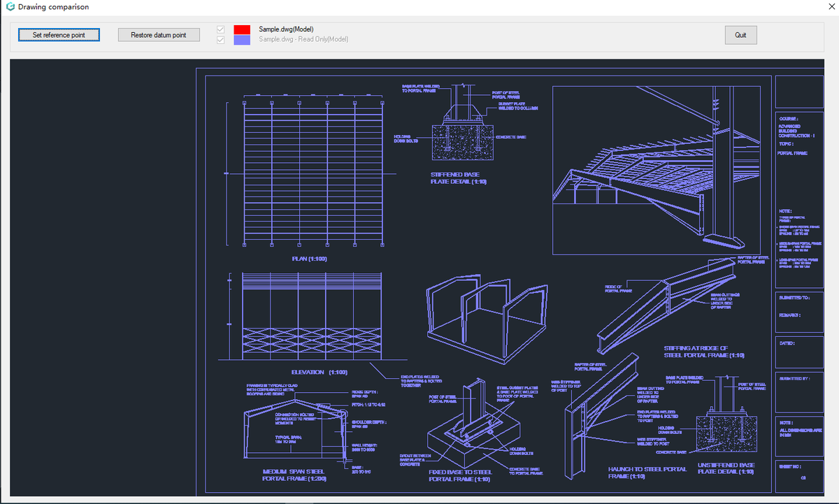The height and width of the screenshot is (504, 839).
Task: Click the Set reference point button
Action: (x=59, y=35)
